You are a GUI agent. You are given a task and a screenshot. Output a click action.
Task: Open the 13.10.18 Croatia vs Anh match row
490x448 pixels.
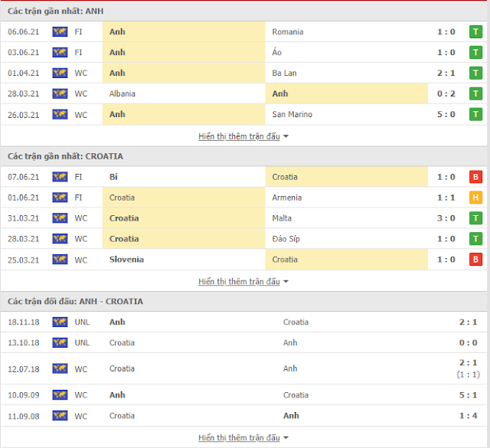(x=245, y=343)
